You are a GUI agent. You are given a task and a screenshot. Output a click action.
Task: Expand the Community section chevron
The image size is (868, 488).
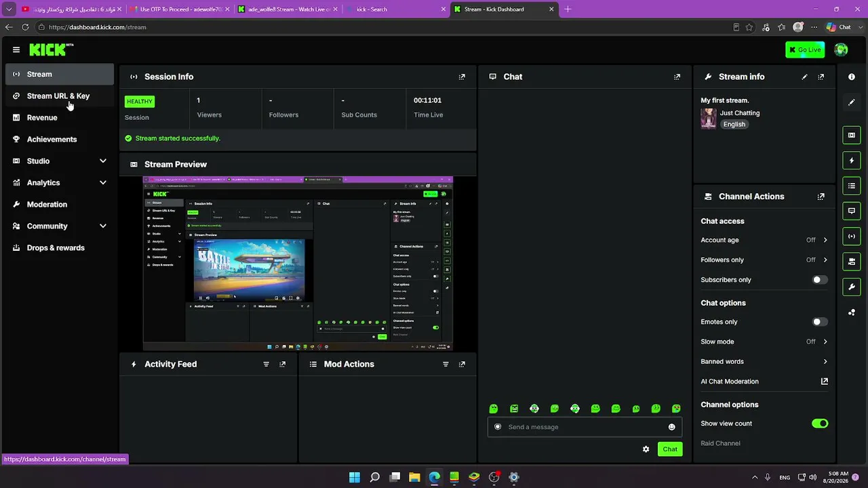pyautogui.click(x=103, y=226)
